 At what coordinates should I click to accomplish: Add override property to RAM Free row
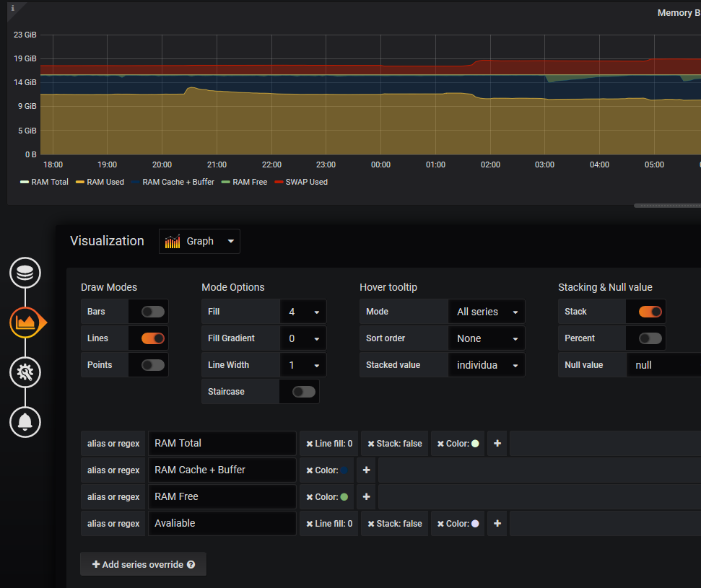pyautogui.click(x=366, y=497)
